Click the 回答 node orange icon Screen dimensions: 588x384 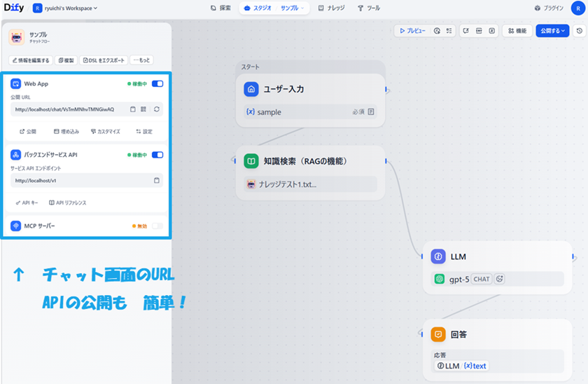point(438,334)
